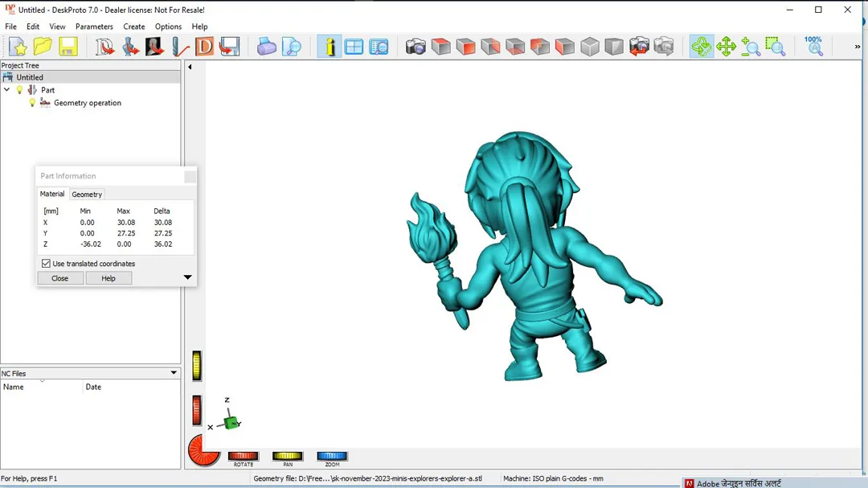Click the vertical yellow thumbwheel
This screenshot has height=488, width=868.
tap(197, 366)
